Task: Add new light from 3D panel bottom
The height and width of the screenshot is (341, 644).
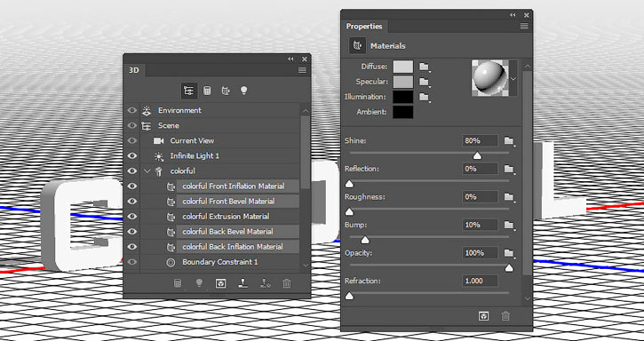Action: [199, 283]
